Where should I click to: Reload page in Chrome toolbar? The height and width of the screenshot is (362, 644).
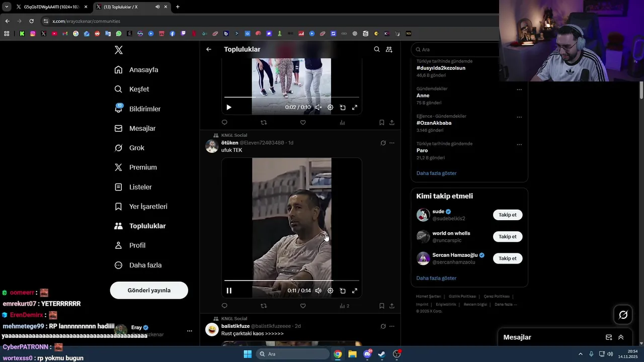pos(31,21)
